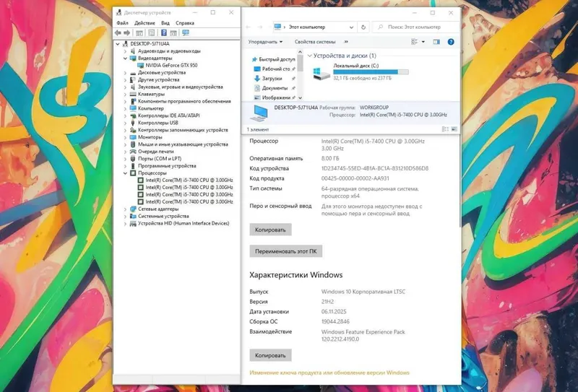Select Другие устройства in device tree
This screenshot has height=392, width=578.
click(158, 79)
